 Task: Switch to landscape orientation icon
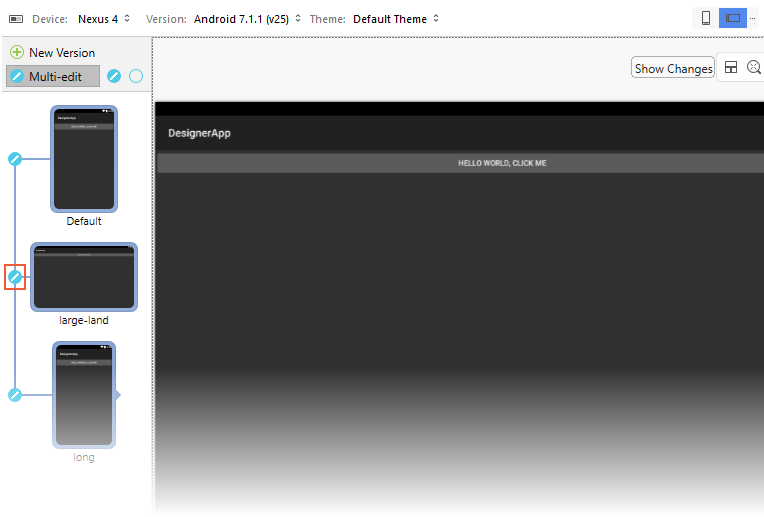point(732,18)
